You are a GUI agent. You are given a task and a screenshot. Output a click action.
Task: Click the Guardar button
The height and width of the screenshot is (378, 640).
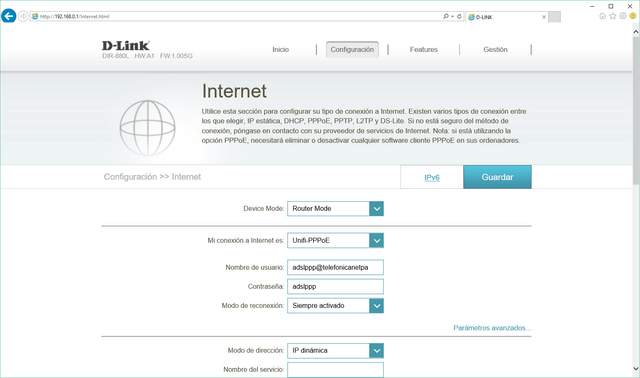coord(497,177)
